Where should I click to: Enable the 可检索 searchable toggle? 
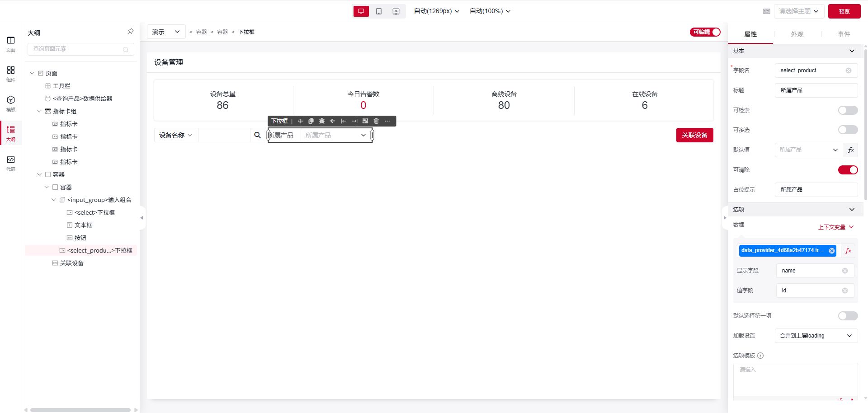point(848,110)
